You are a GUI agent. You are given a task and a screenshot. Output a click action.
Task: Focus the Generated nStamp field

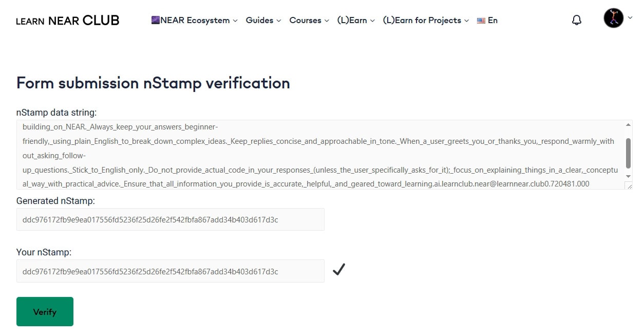click(170, 219)
